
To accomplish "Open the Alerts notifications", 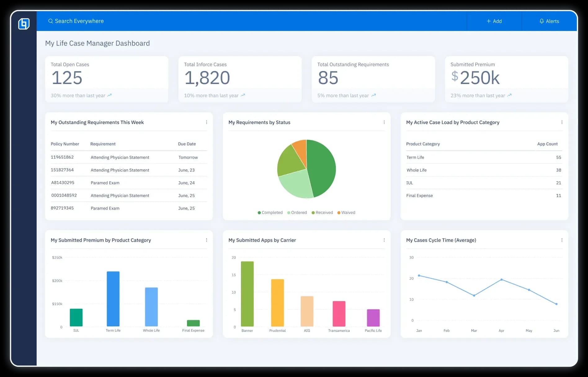I will 549,21.
